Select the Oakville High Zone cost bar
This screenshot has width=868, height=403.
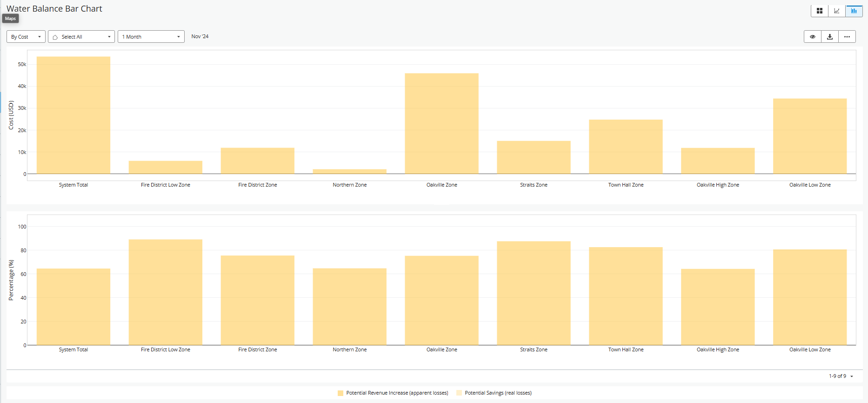[718, 161]
